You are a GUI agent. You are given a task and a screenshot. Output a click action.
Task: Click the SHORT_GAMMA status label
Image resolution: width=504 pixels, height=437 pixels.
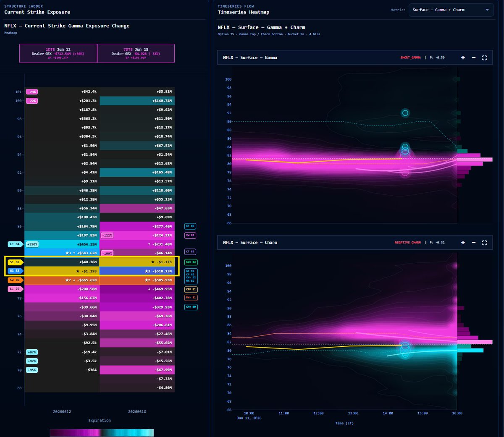pyautogui.click(x=410, y=58)
